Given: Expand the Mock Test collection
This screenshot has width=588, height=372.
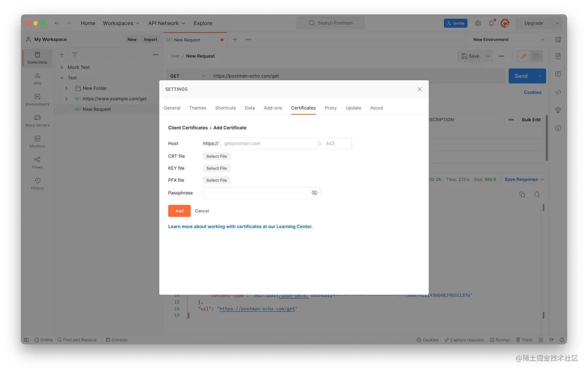Looking at the screenshot, I should [61, 67].
